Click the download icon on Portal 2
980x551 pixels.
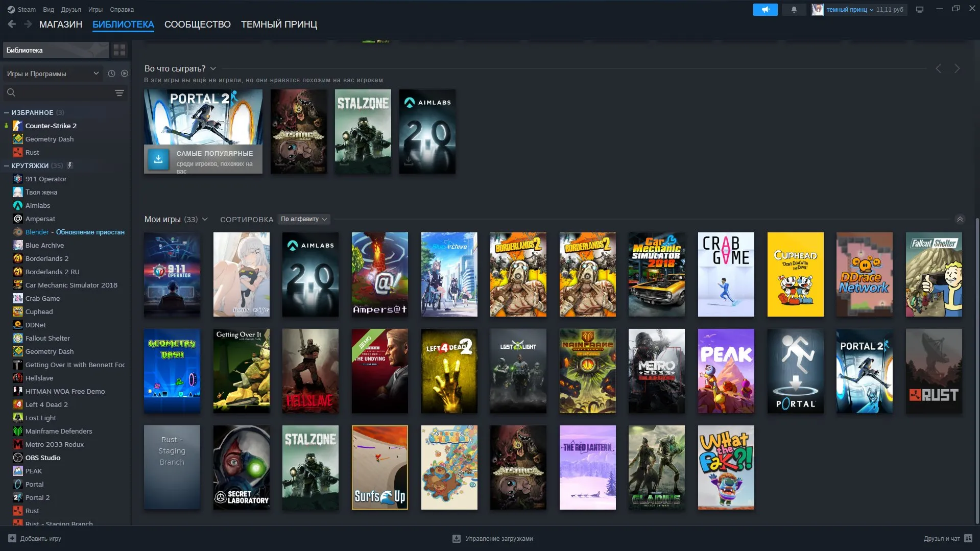point(158,159)
